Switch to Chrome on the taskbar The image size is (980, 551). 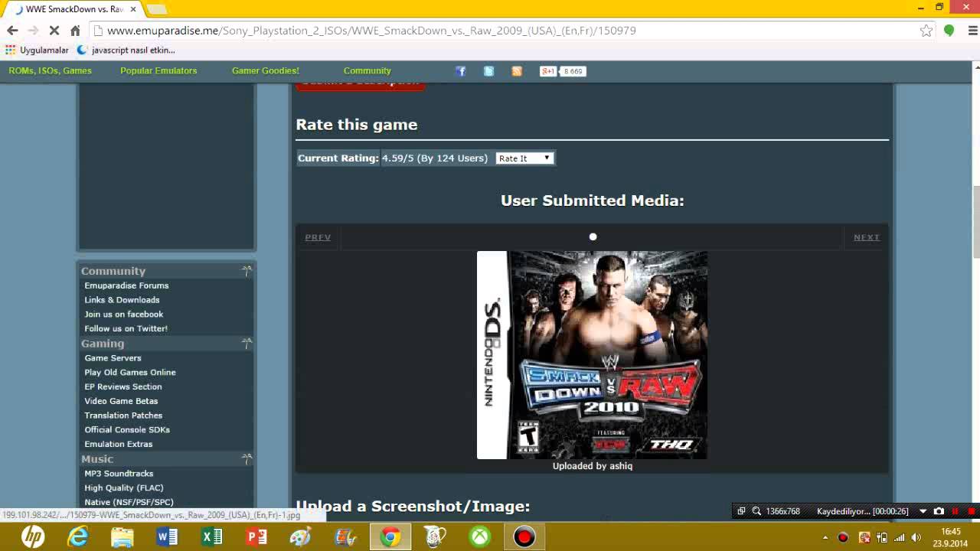click(390, 537)
